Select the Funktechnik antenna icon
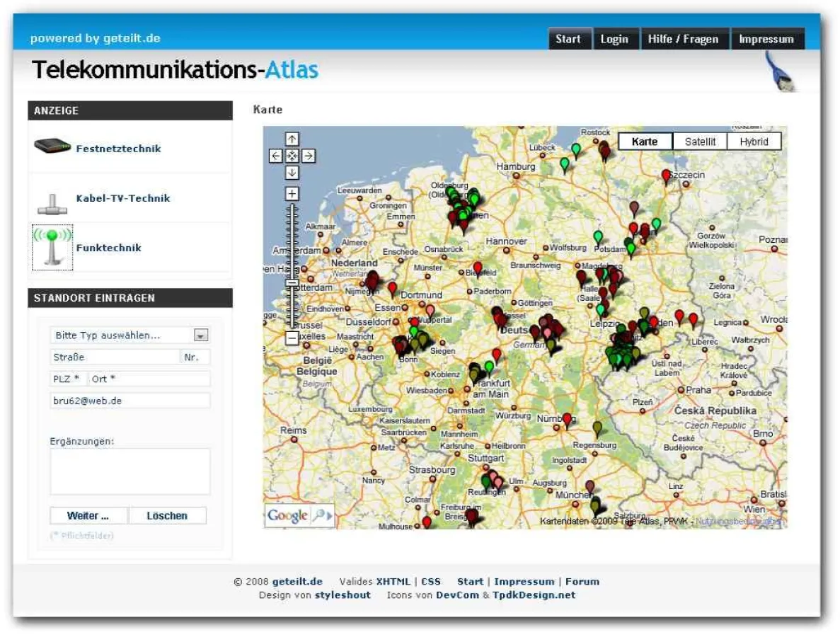The image size is (840, 637). click(x=50, y=247)
